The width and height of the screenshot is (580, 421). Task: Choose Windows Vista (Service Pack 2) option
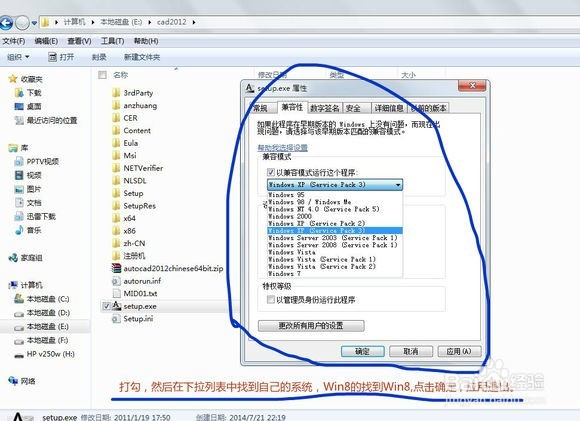335,266
